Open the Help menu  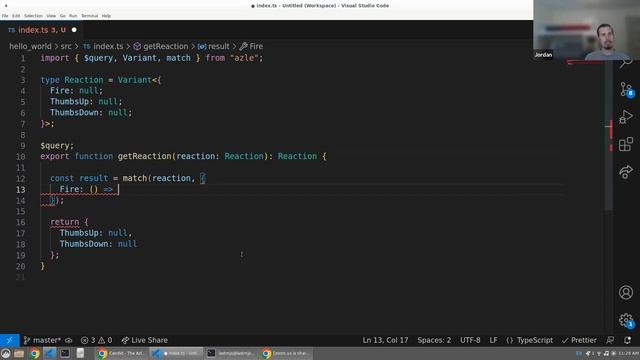pyautogui.click(x=106, y=16)
